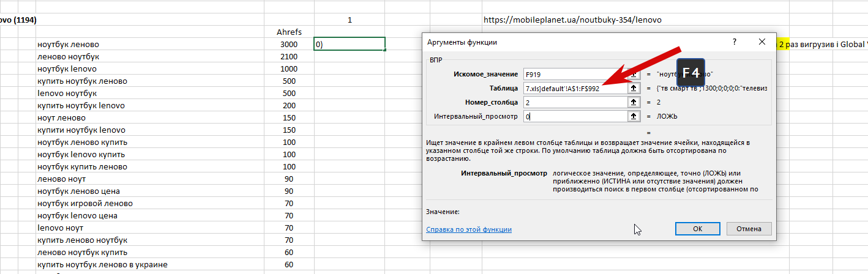Select cell 'ноутбук lenovo цена'

[x=150, y=215]
